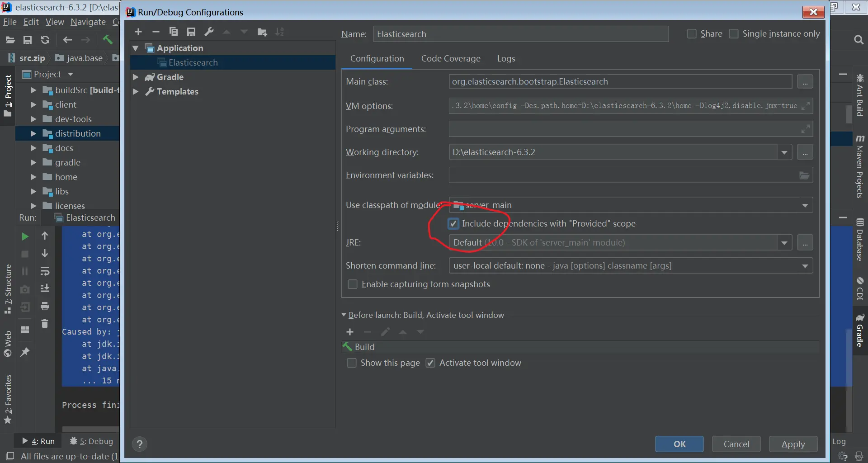Click the print icon in Run panel
This screenshot has width=868, height=463.
tap(45, 307)
